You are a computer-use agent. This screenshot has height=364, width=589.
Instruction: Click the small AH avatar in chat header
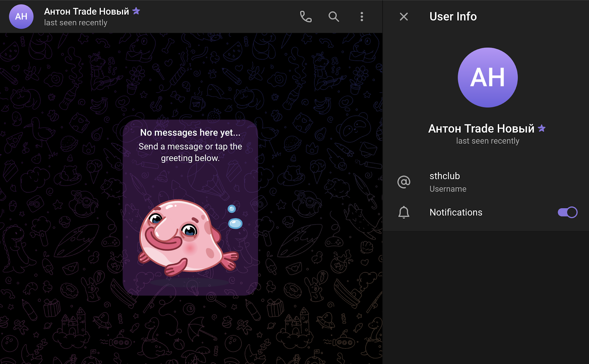pyautogui.click(x=21, y=17)
